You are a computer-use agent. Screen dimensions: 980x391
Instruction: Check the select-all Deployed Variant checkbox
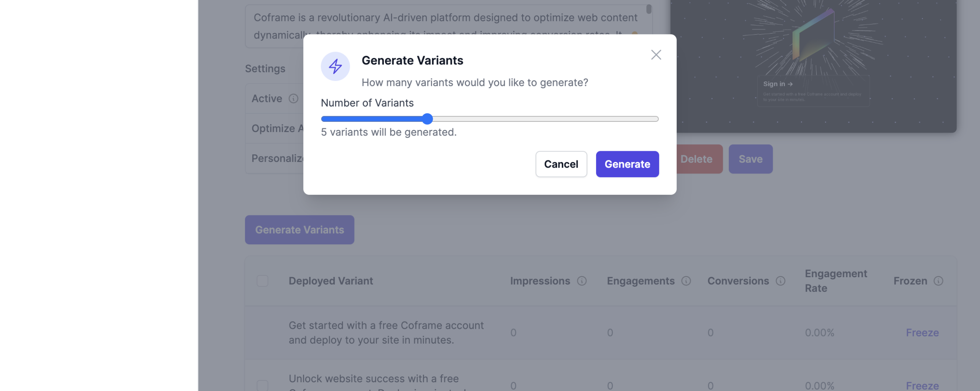[263, 281]
